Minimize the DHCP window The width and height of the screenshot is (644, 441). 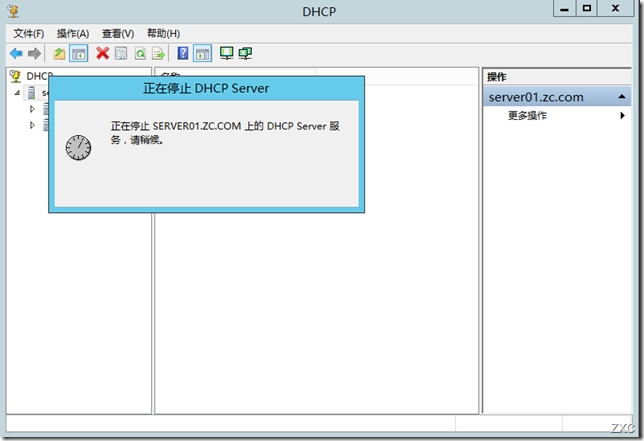565,9
